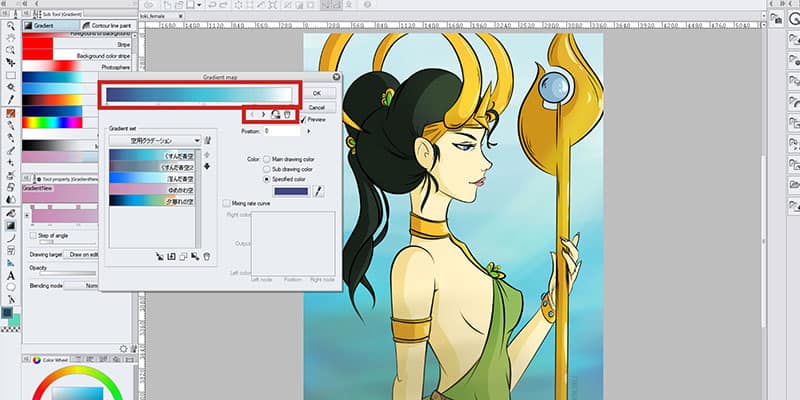
Task: Click the sub color teal swatch
Action: click(14, 320)
